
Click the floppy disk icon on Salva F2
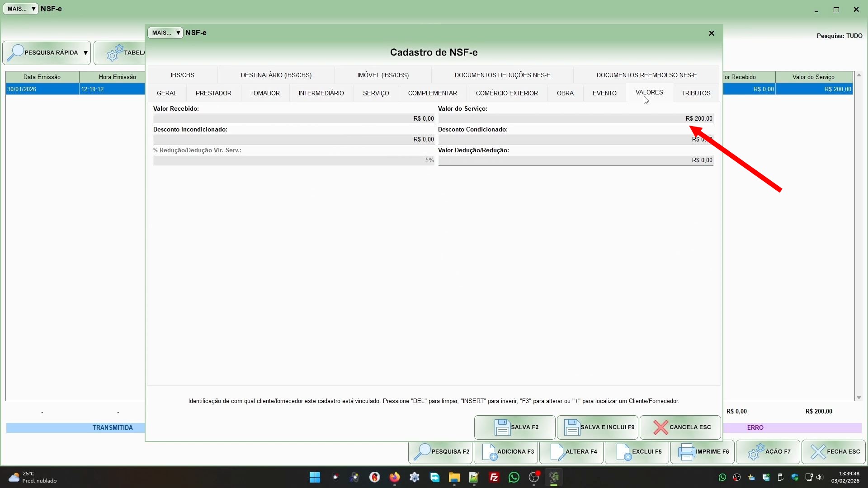coord(502,427)
